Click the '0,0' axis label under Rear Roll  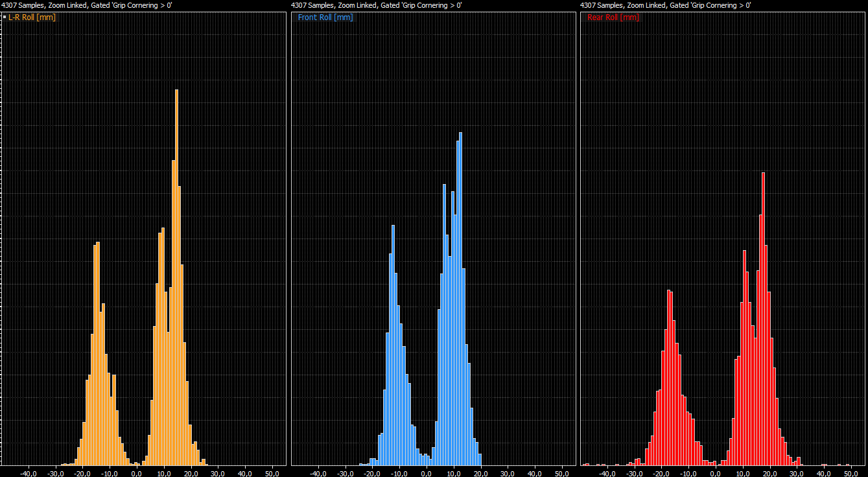[716, 473]
